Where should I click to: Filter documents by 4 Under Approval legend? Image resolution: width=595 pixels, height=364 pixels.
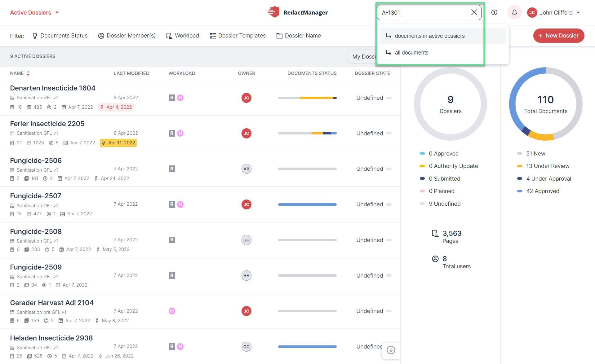tap(544, 179)
